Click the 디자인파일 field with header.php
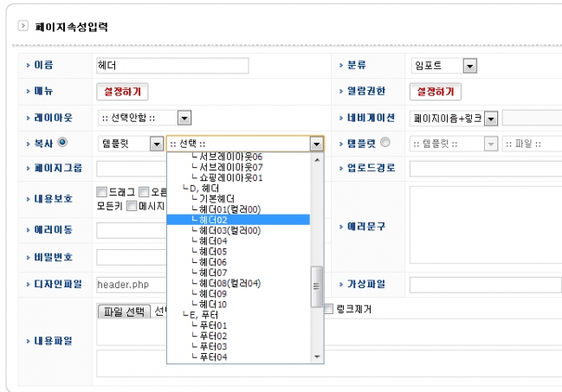Screen dimensions: 562x392 pyautogui.click(x=132, y=285)
